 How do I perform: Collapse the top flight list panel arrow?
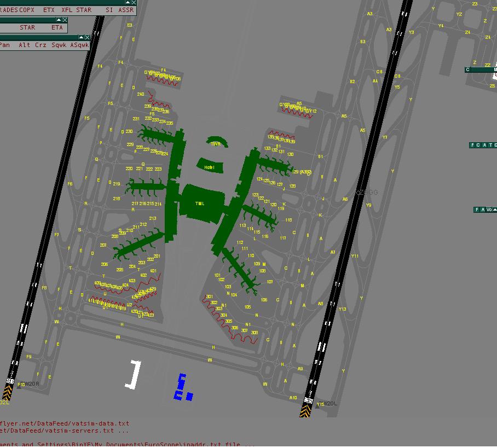128,3
